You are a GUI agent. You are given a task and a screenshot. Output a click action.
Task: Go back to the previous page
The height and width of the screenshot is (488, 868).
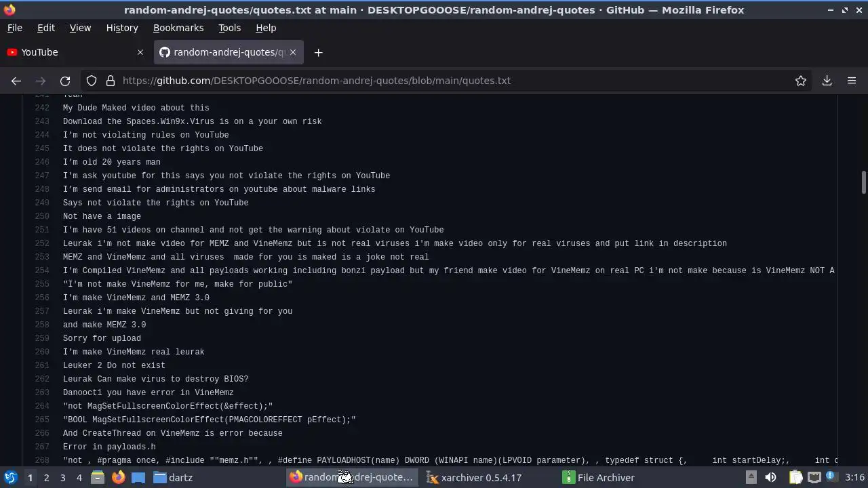coord(16,81)
